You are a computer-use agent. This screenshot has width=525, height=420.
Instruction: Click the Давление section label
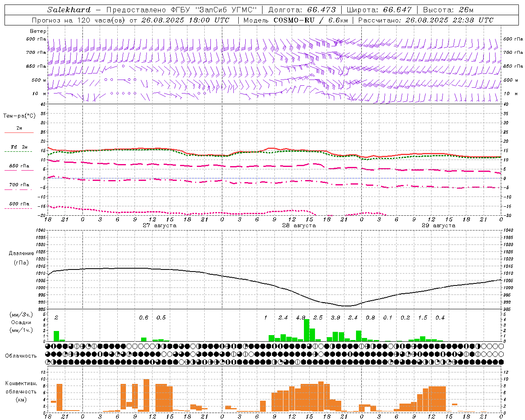pyautogui.click(x=21, y=253)
